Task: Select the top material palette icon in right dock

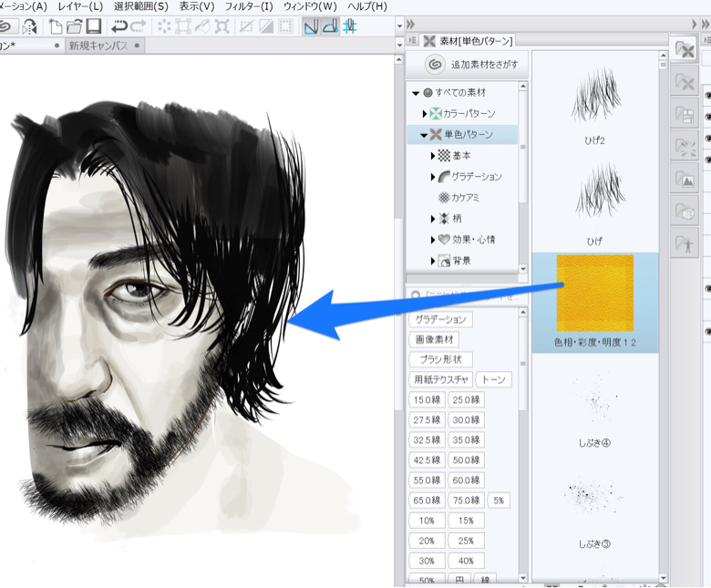Action: click(685, 49)
